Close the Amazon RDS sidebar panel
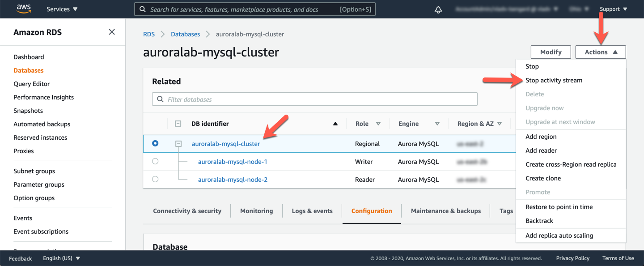644x266 pixels. tap(112, 32)
